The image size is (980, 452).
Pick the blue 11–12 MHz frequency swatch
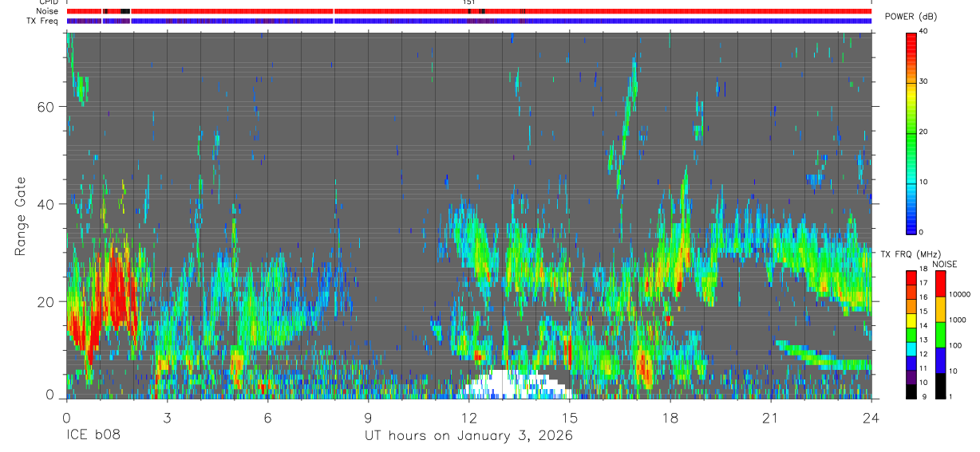(911, 364)
